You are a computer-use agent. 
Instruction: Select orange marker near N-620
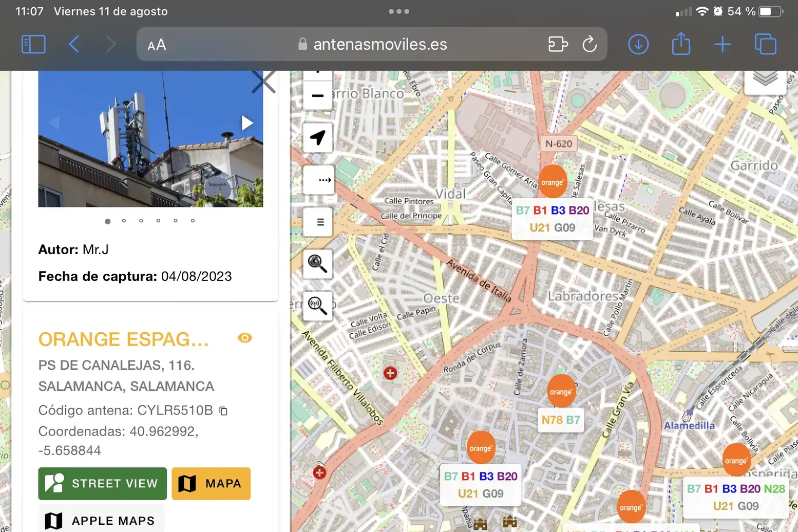pos(553,181)
